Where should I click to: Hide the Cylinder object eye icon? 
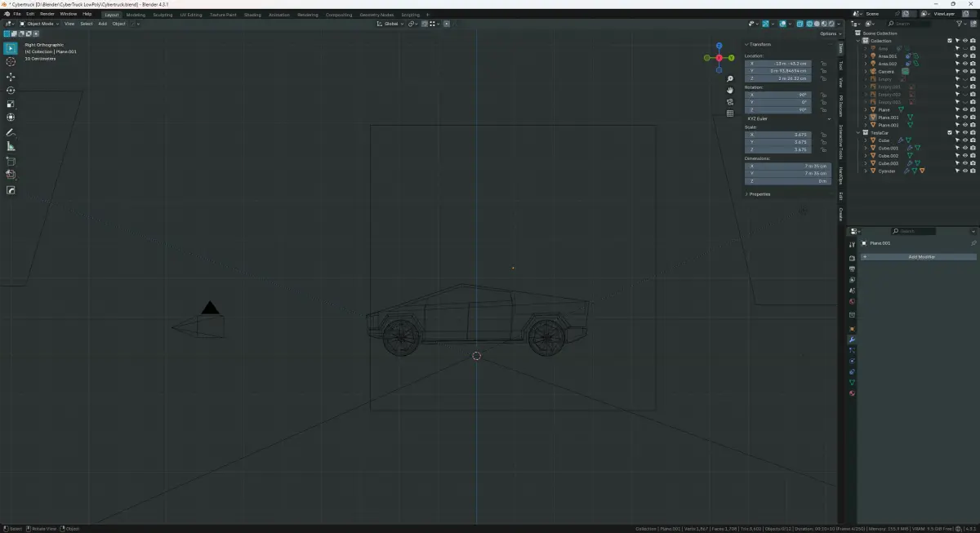pos(965,171)
